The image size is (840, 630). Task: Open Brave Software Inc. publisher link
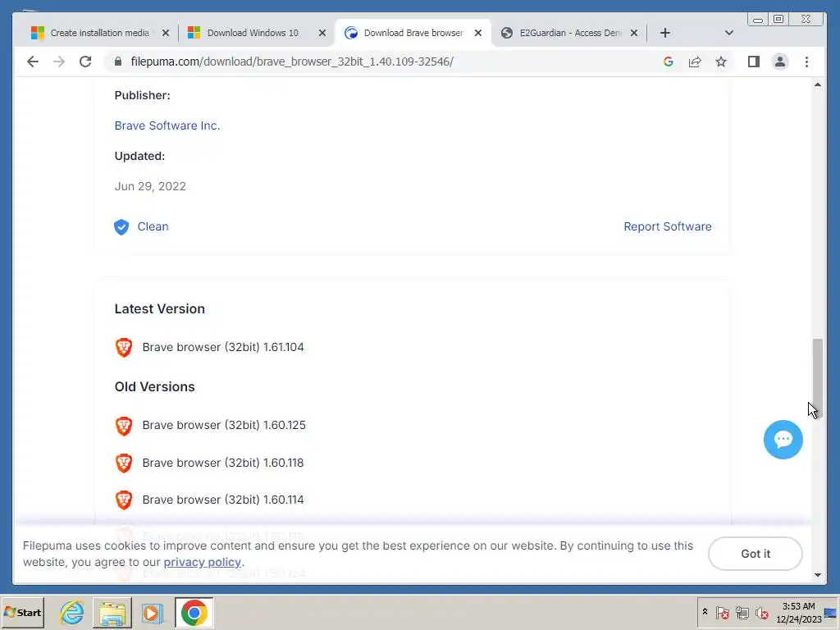point(167,126)
